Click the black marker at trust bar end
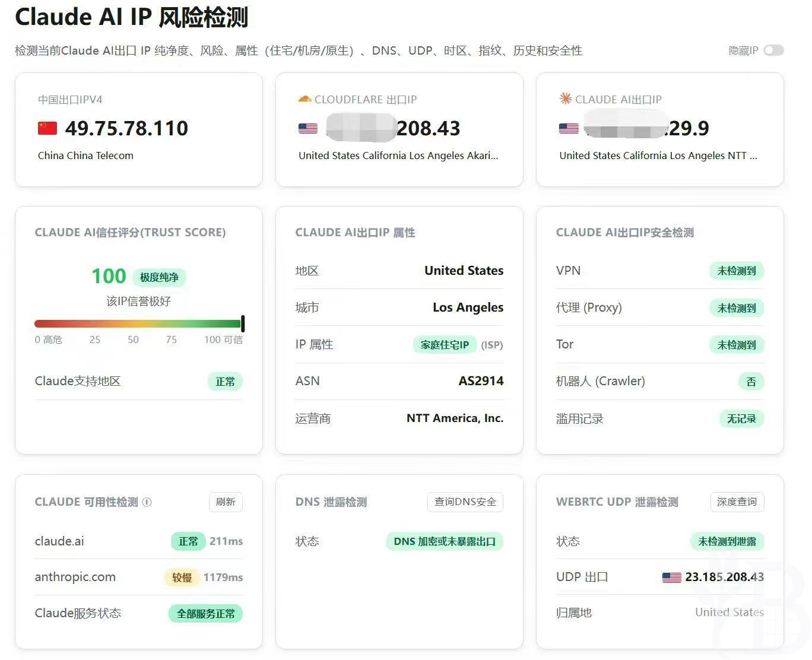Viewport: 812px width, 660px height. (243, 323)
